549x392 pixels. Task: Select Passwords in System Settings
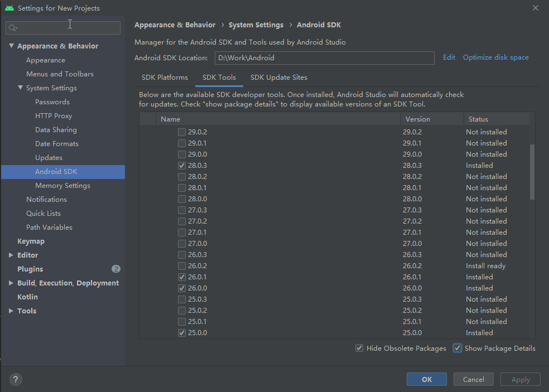(x=52, y=102)
